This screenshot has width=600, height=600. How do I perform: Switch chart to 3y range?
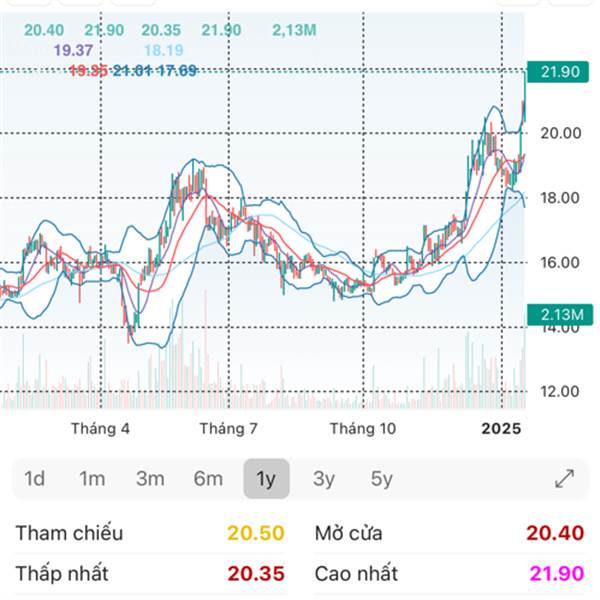324,479
